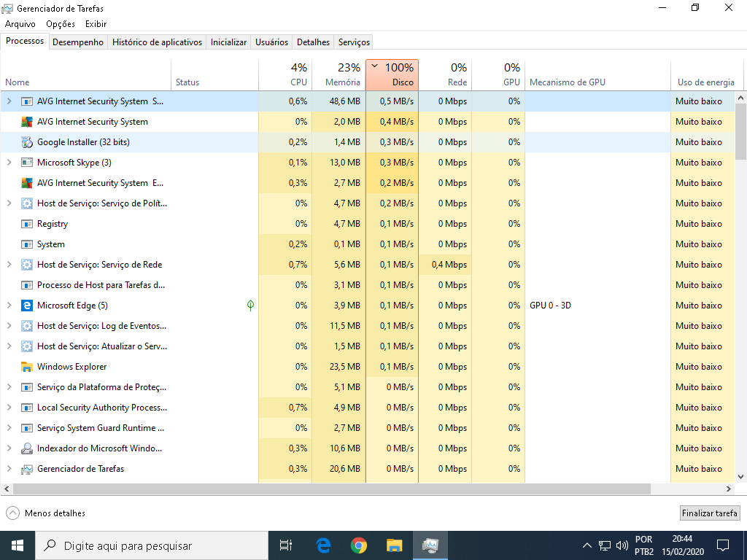This screenshot has width=747, height=560.
Task: Switch to Histórico de aplicativos tab
Action: (x=158, y=42)
